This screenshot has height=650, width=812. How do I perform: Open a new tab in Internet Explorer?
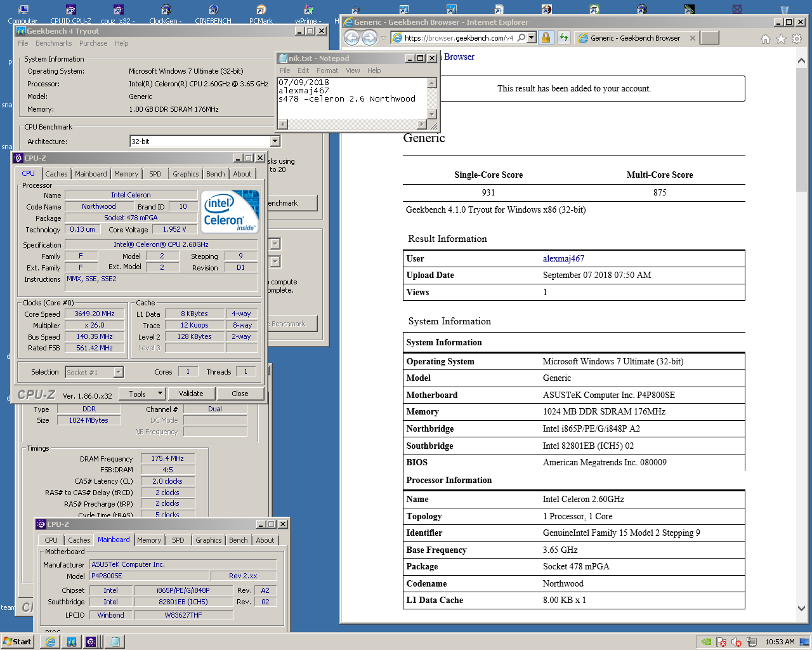(x=709, y=37)
